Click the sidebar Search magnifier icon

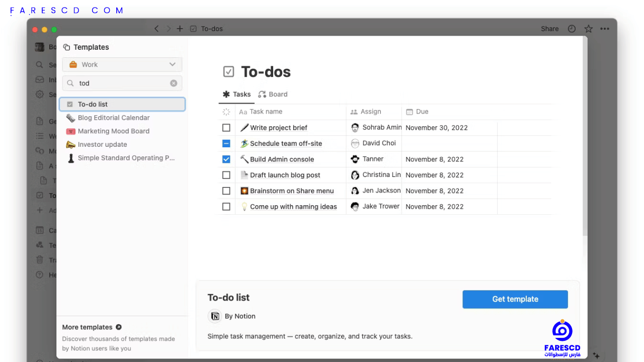[39, 65]
